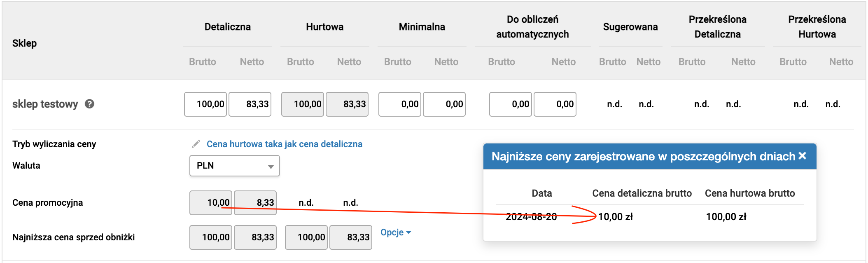Click the promotional price brutto field
The width and height of the screenshot is (868, 263).
[x=211, y=203]
